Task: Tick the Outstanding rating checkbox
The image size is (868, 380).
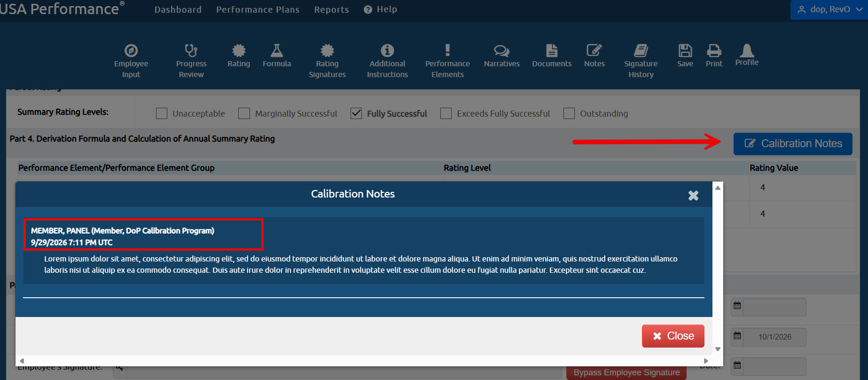Action: pos(569,113)
